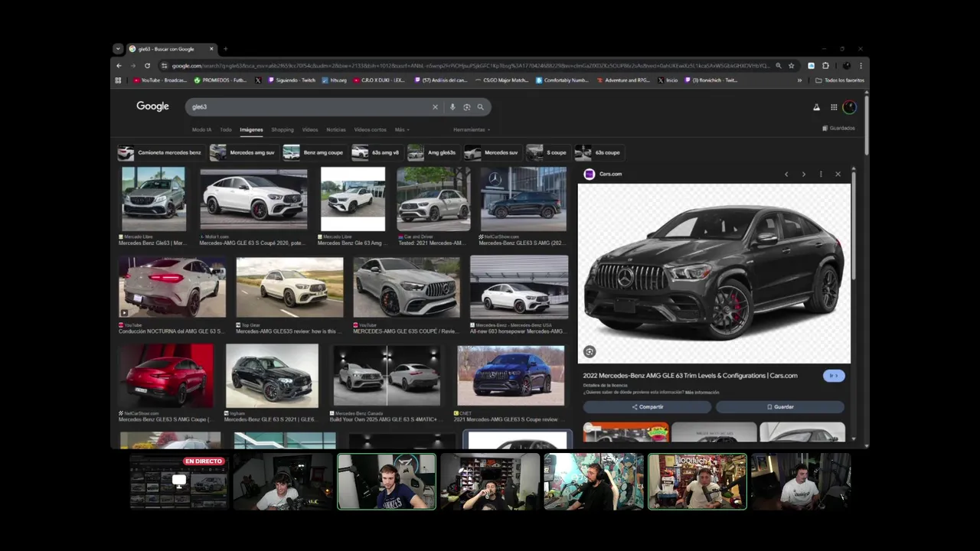Visit the page with the Ir button

[834, 376]
